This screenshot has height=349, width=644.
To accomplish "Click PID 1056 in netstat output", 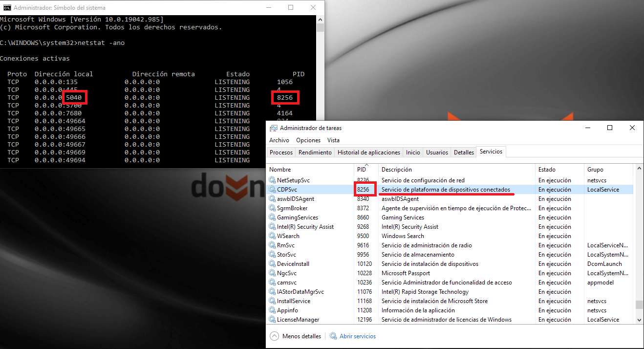I will click(284, 82).
